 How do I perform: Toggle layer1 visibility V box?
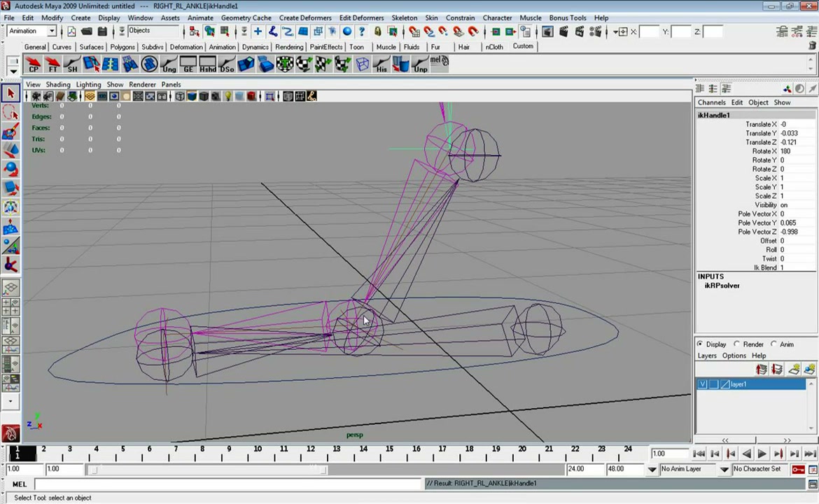tap(703, 384)
